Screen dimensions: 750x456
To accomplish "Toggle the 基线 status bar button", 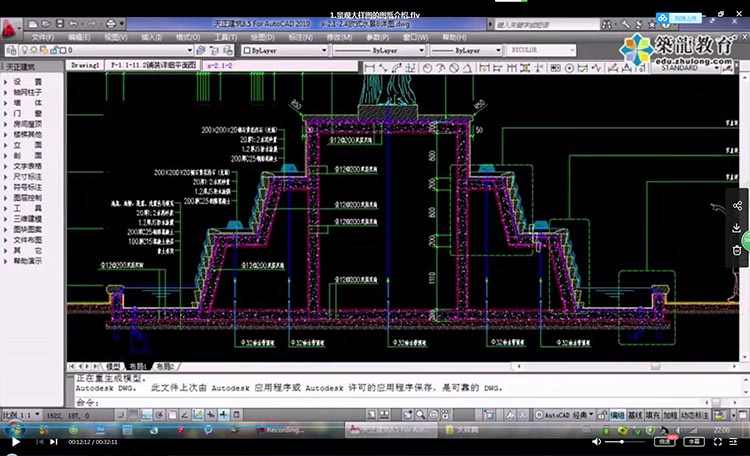I will (x=635, y=413).
